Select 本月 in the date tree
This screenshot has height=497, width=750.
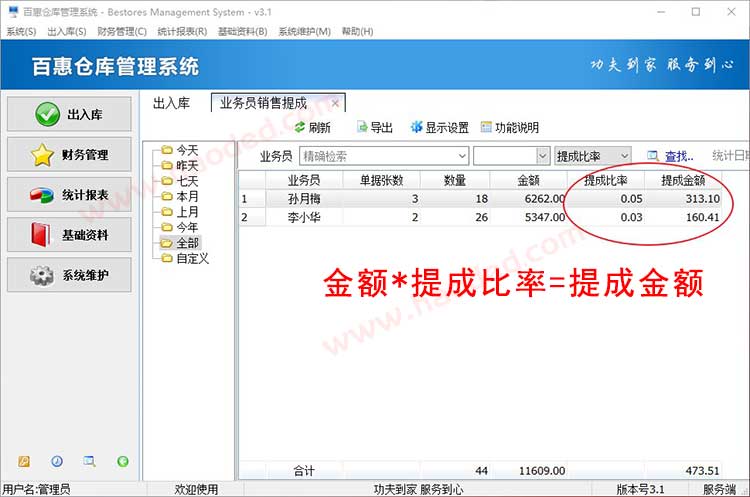point(187,196)
